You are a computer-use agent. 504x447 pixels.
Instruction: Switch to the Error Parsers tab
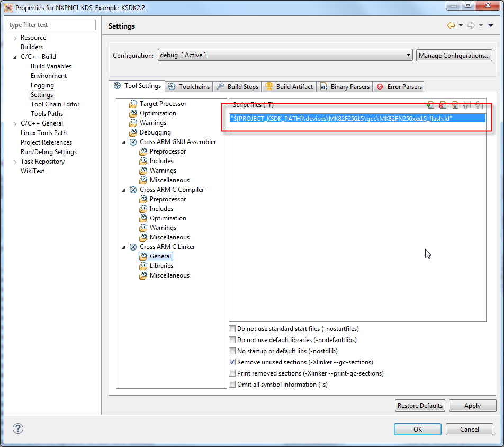399,86
